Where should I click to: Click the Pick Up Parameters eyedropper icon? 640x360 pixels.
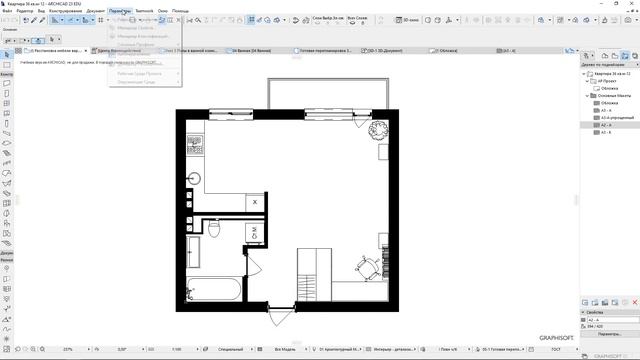pos(34,20)
